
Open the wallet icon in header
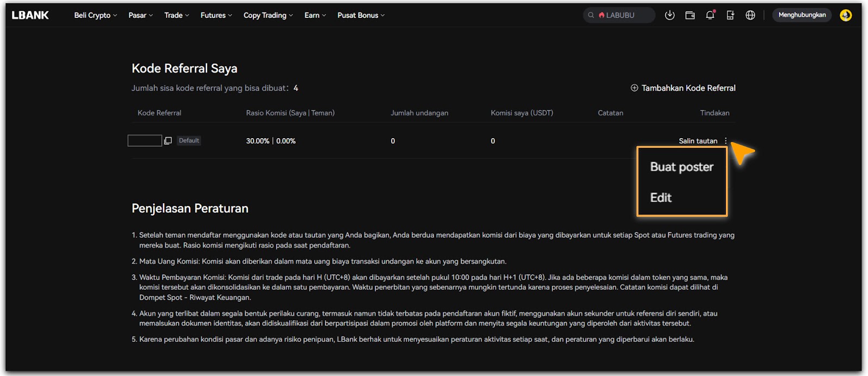690,15
